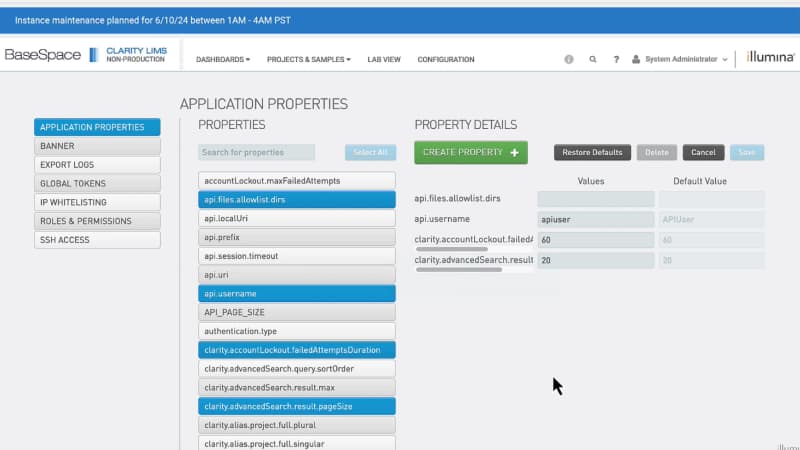This screenshot has width=800, height=450.
Task: Click the Search for properties field
Action: coord(257,153)
